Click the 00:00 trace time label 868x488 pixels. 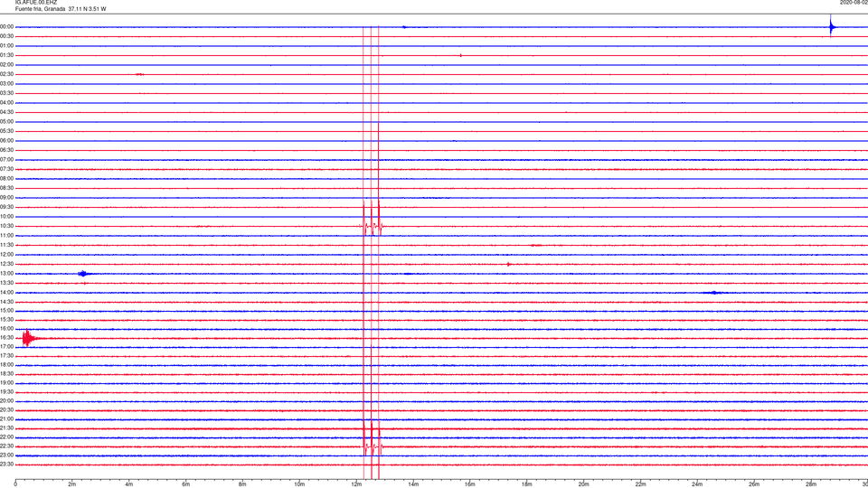(x=6, y=26)
